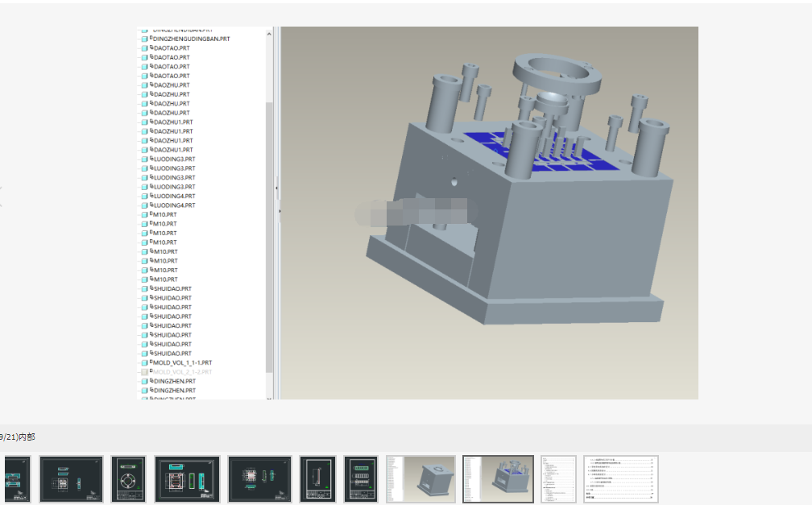This screenshot has height=505, width=812.
Task: Select the last SHUIDAO.PRT row
Action: [x=172, y=354]
